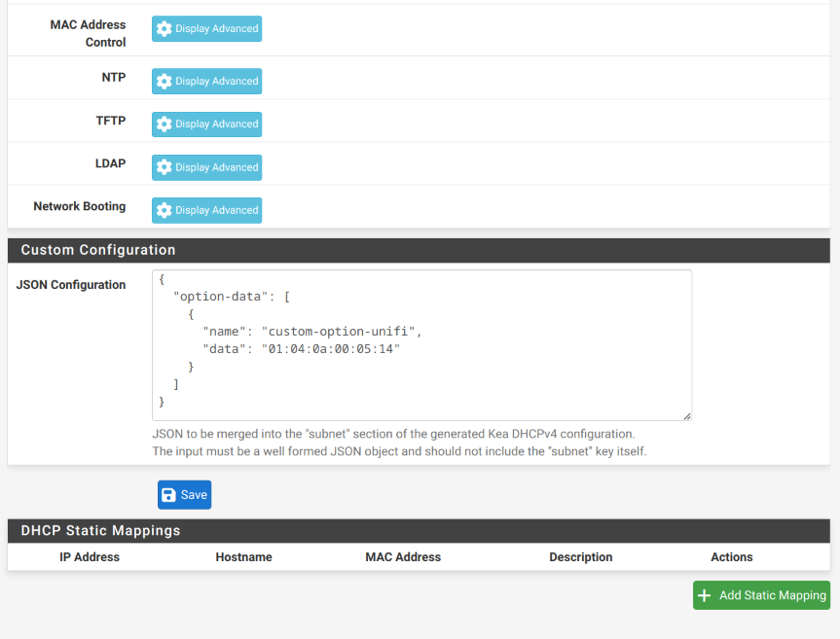Click the IP Address column header

90,557
